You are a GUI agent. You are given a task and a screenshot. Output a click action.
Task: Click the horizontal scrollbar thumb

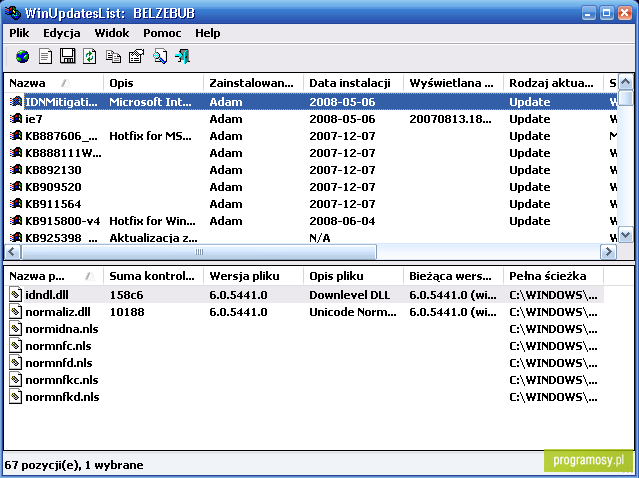click(199, 251)
